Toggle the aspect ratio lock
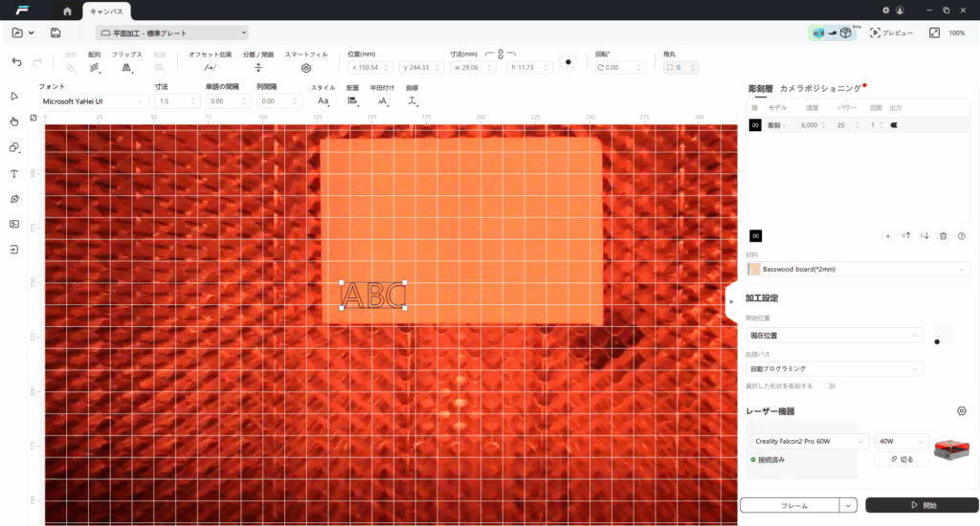The height and width of the screenshot is (526, 980). (x=501, y=55)
